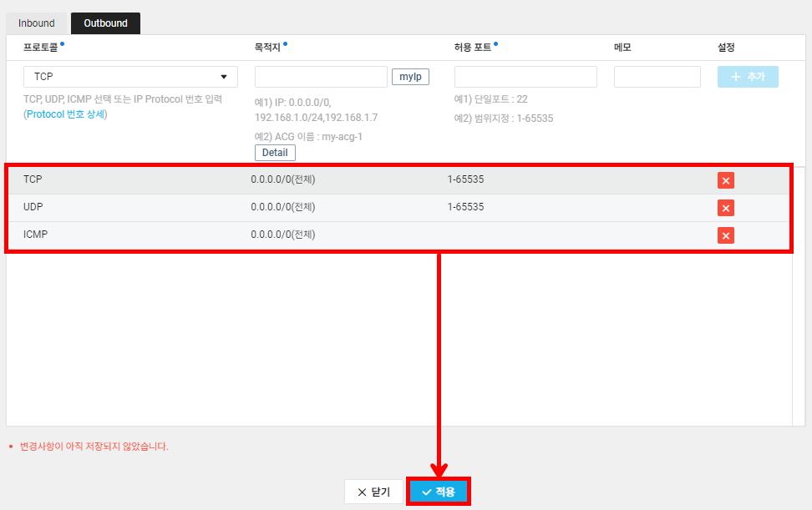
Task: Click the 추가 add button
Action: [x=748, y=77]
